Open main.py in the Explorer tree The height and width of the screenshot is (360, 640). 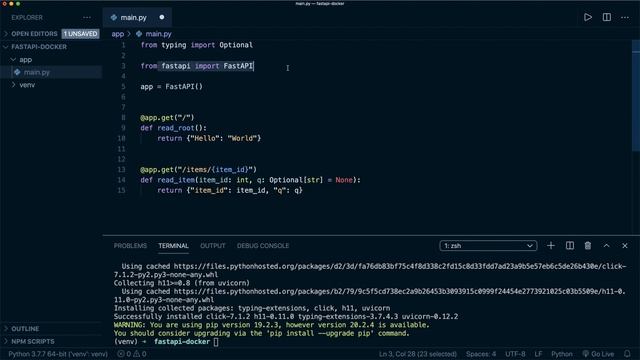[x=37, y=72]
